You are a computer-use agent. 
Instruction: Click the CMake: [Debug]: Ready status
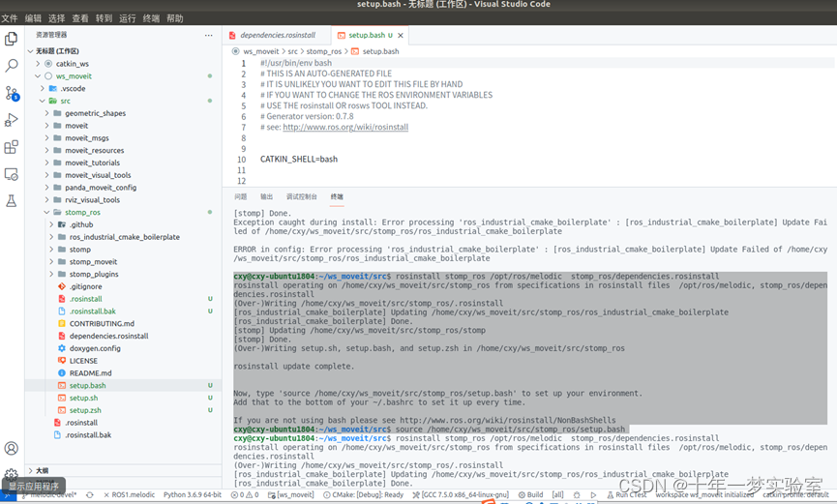click(364, 495)
